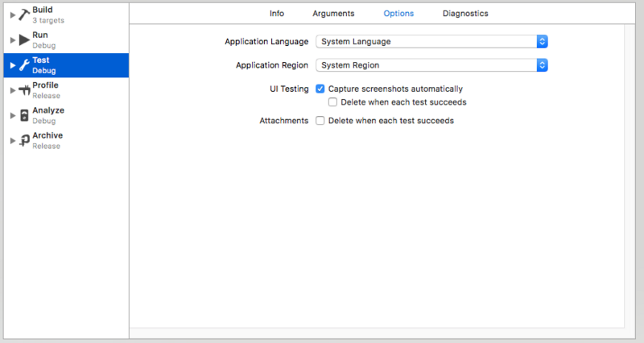The height and width of the screenshot is (343, 644).
Task: Expand the Run action disclosure triangle
Action: (x=13, y=40)
